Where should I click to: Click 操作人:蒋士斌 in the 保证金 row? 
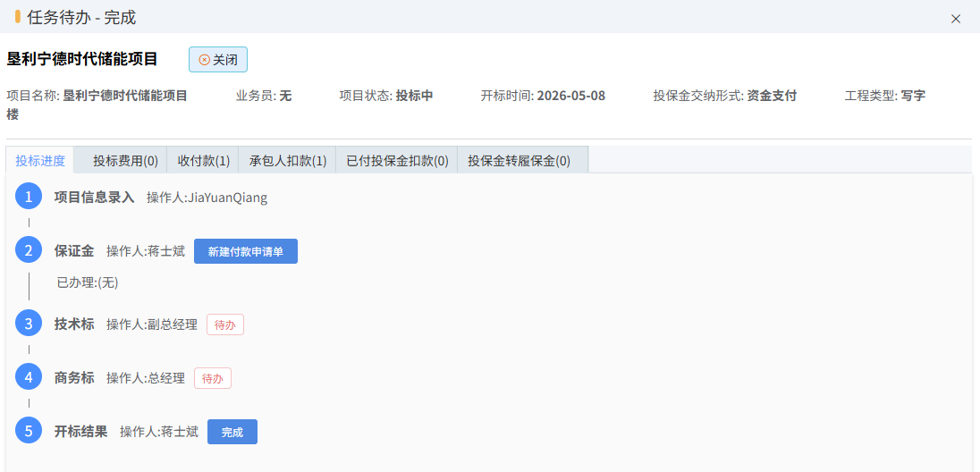coord(146,251)
